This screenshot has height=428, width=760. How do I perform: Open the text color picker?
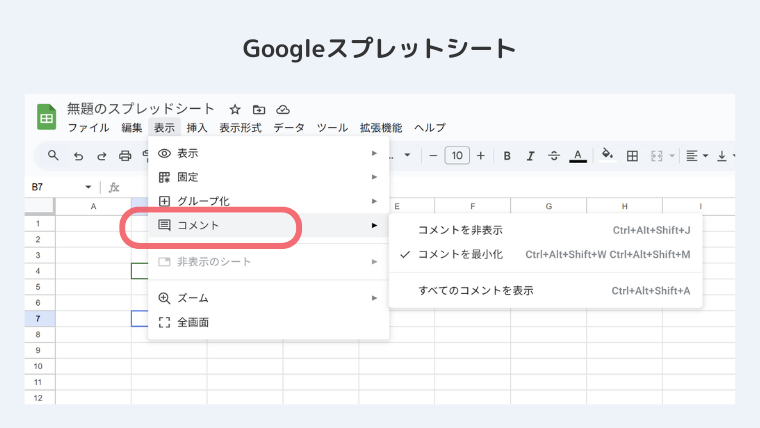pyautogui.click(x=578, y=156)
